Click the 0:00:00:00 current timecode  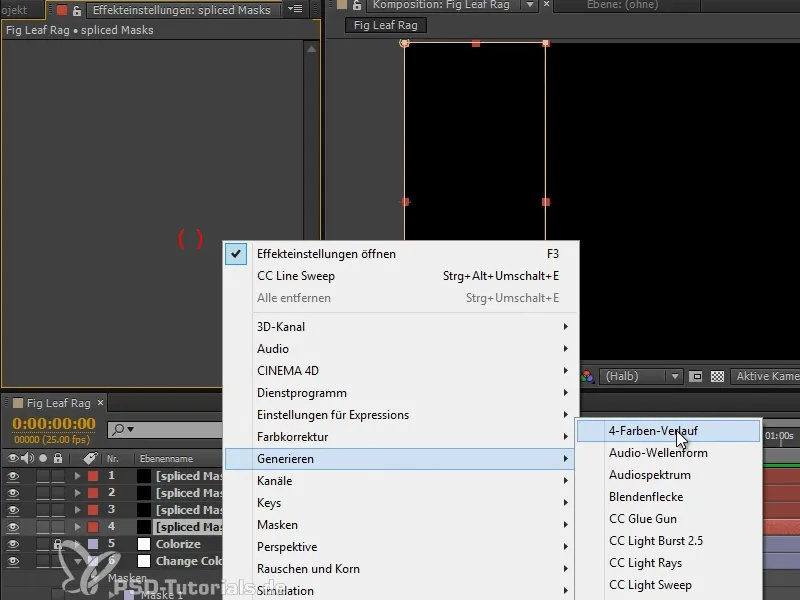click(x=54, y=423)
